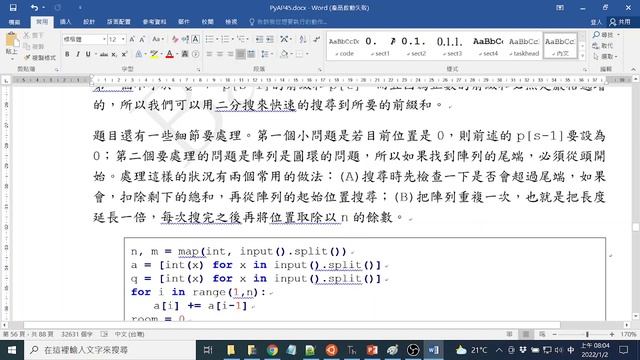Increase the paragraph indent
The width and height of the screenshot is (640, 360).
pyautogui.click(x=270, y=40)
